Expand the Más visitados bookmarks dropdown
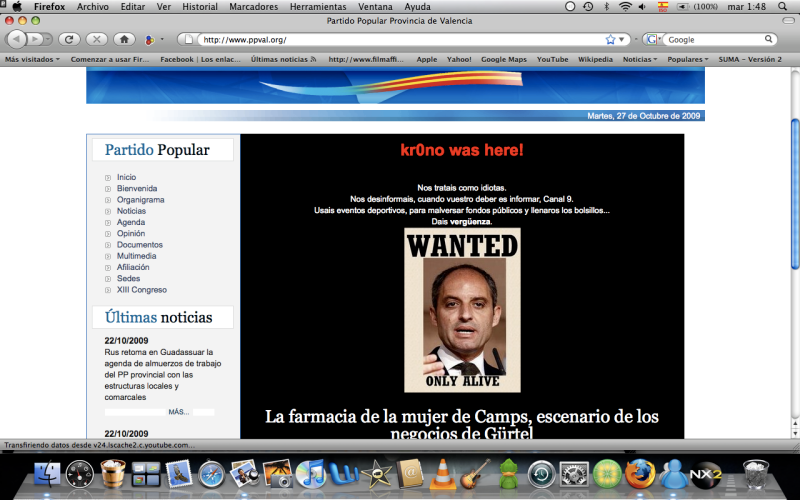 point(32,59)
